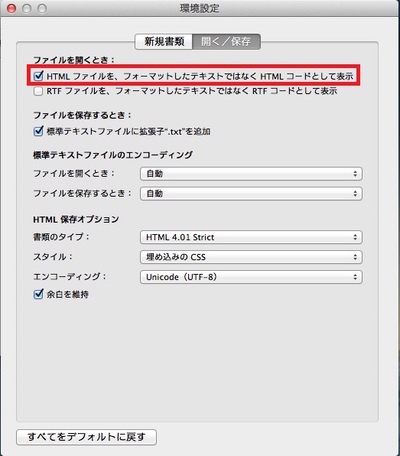Viewport: 400px width, 456px height.
Task: Open the ファイルを保存するとき encoding dropdown
Action: tap(251, 193)
